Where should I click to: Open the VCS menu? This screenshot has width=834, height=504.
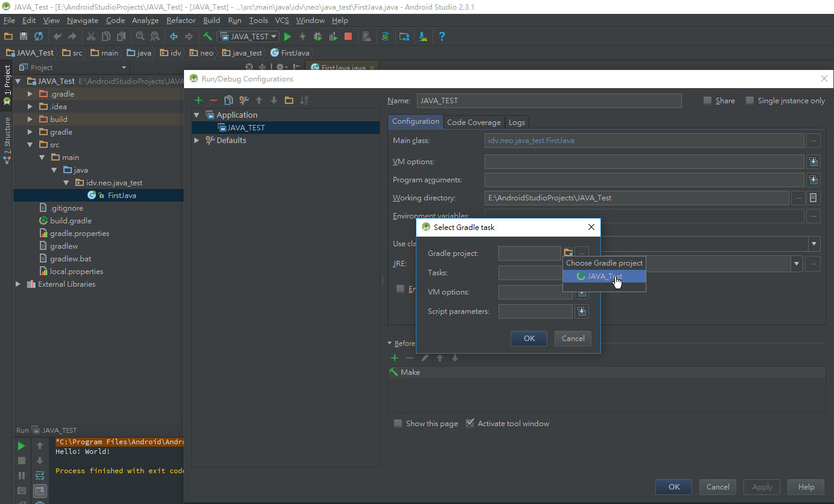coord(282,21)
